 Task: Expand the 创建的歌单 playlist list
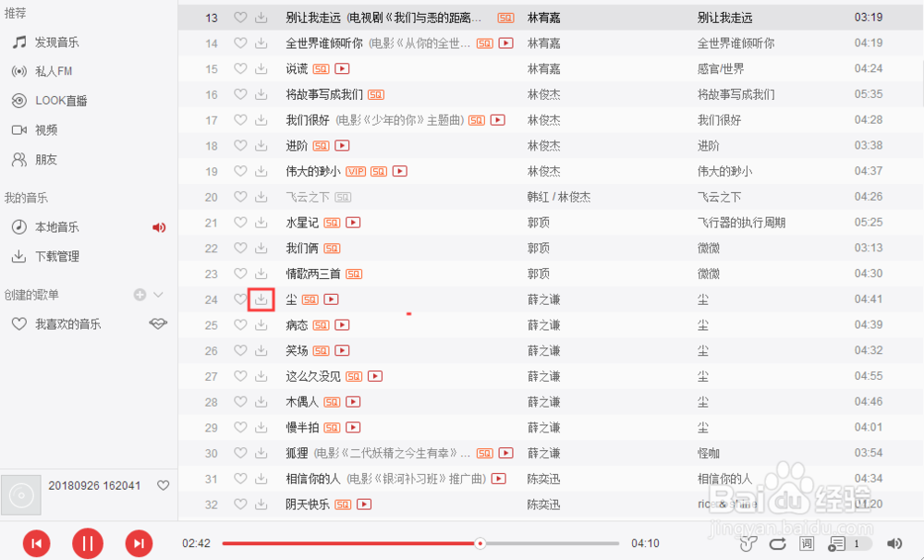coord(159,294)
